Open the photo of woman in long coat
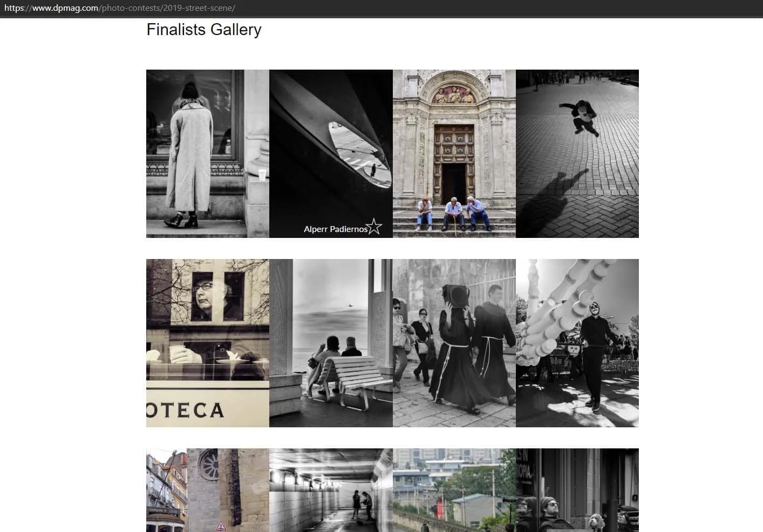 point(208,154)
